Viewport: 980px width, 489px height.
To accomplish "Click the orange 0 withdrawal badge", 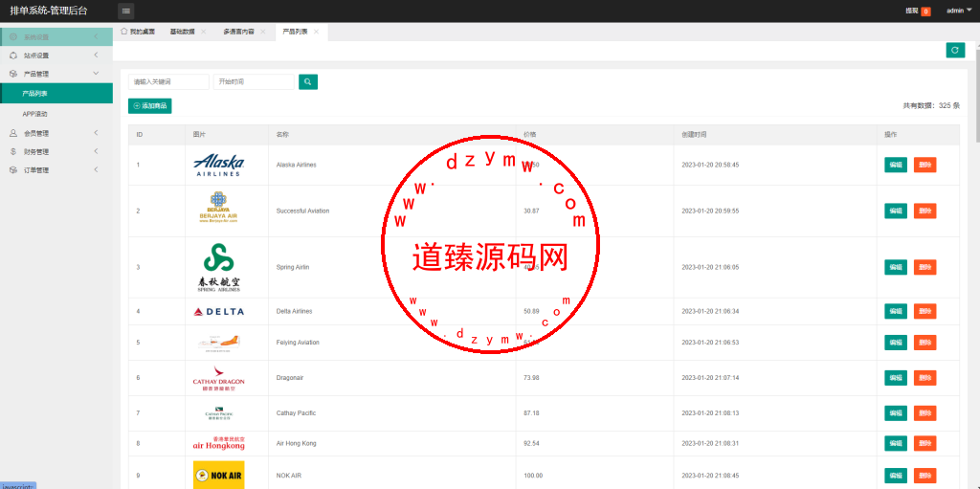I will (925, 11).
